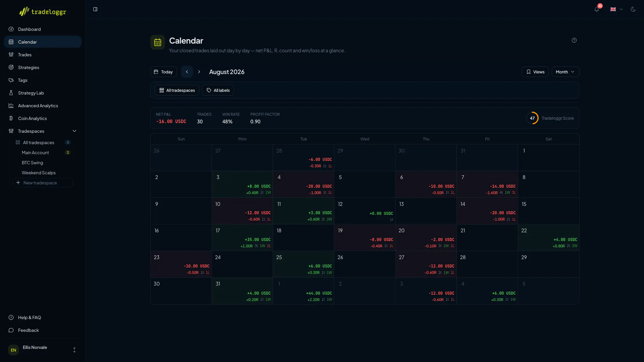Select Calendar in the sidebar

(x=43, y=42)
